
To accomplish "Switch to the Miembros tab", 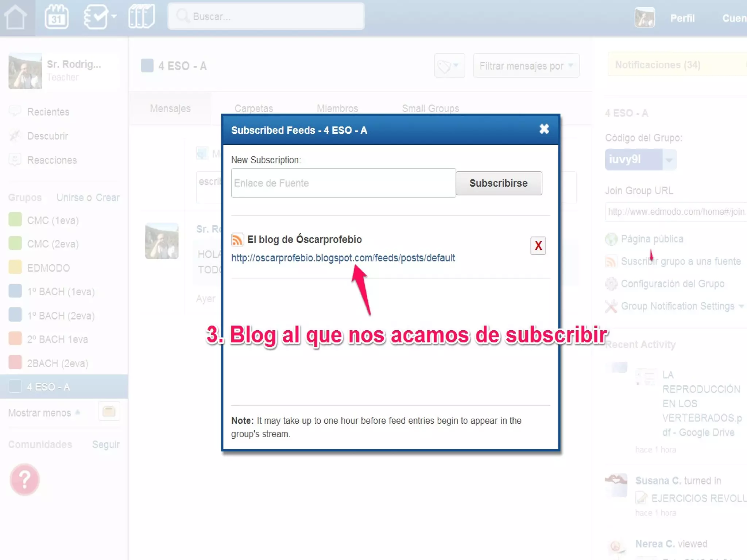I will pyautogui.click(x=337, y=108).
